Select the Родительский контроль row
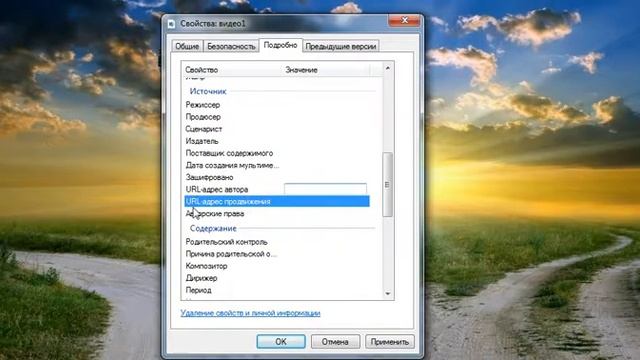The image size is (640, 360). coord(277,242)
